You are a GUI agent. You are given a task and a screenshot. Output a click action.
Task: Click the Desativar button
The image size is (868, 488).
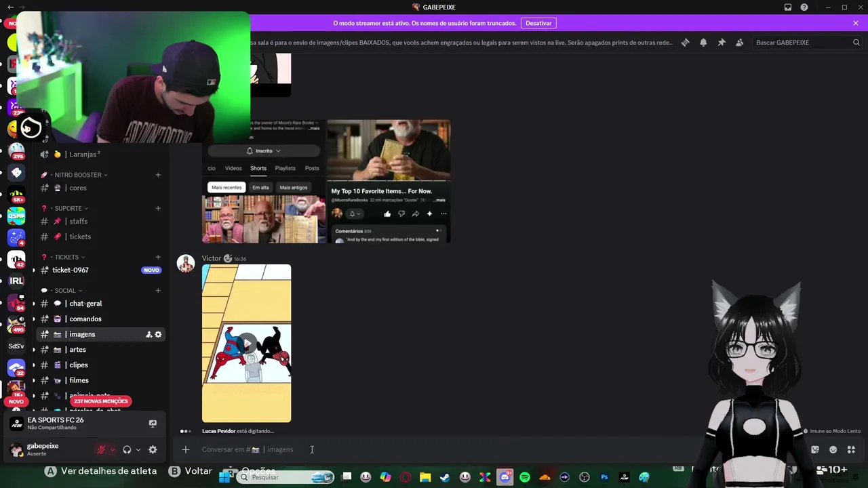pos(538,23)
